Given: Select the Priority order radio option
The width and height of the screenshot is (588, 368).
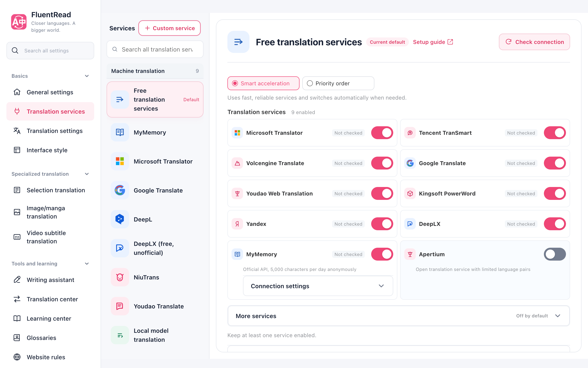Looking at the screenshot, I should (x=338, y=83).
